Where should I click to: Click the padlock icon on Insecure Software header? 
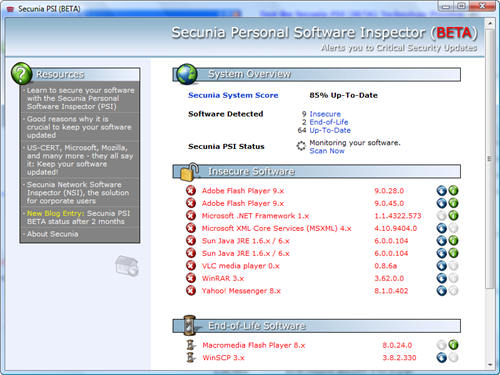tap(189, 171)
